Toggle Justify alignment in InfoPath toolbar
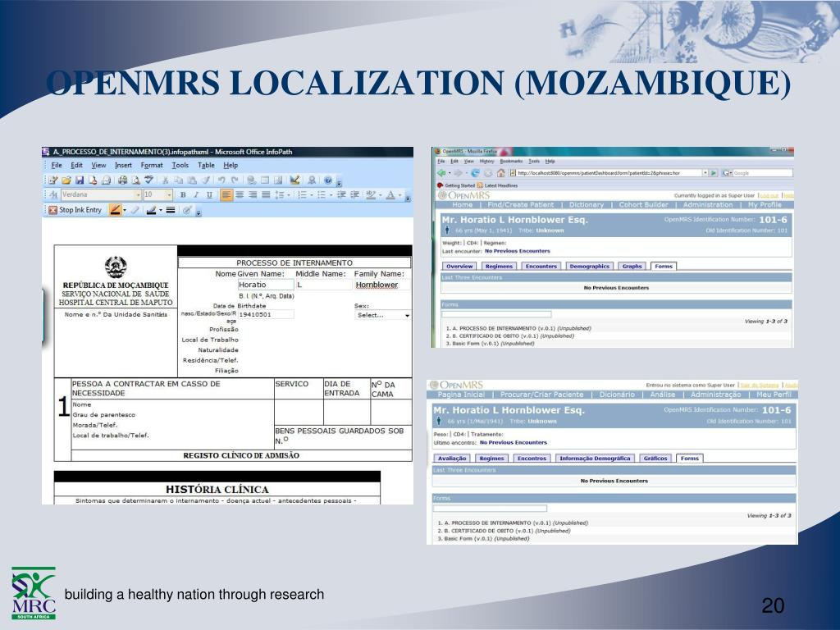The width and height of the screenshot is (840, 630). tap(266, 195)
